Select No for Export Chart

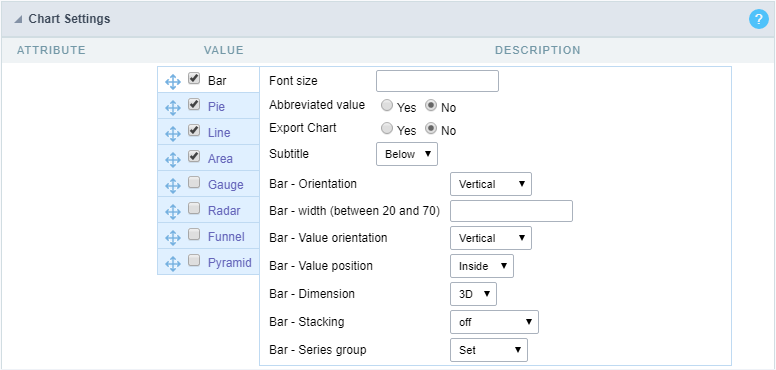[432, 129]
